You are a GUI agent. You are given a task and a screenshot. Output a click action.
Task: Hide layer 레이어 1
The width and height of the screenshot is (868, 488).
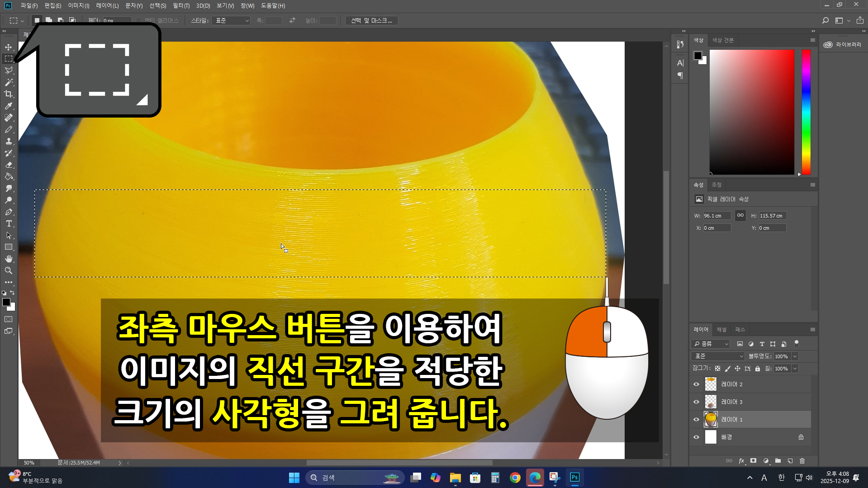coord(697,420)
